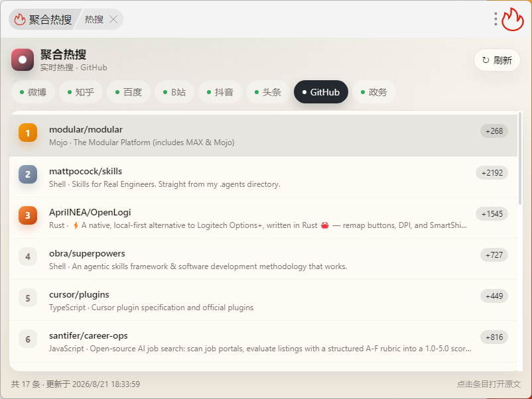This screenshot has height=399, width=532.
Task: Refresh the list with 刷新 button
Action: point(497,60)
